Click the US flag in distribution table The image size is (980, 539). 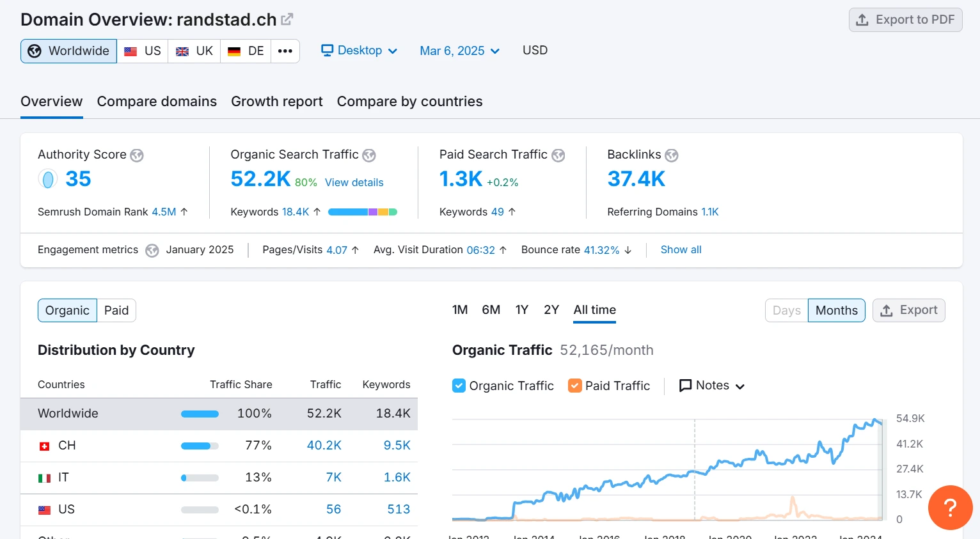(x=44, y=510)
